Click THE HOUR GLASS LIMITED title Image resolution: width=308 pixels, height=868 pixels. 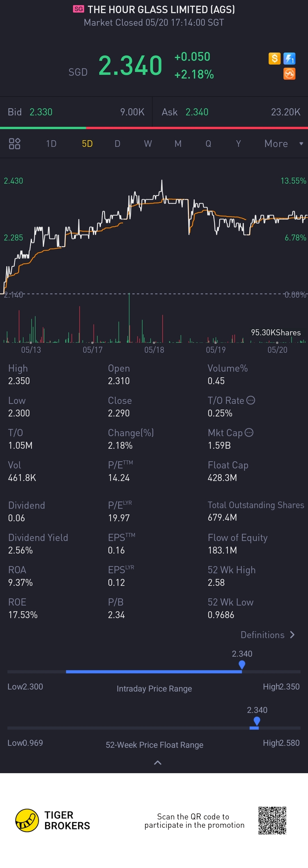pyautogui.click(x=161, y=9)
